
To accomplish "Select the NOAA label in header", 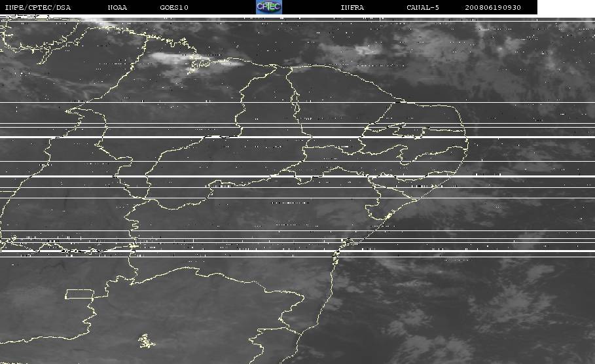I will click(x=117, y=7).
